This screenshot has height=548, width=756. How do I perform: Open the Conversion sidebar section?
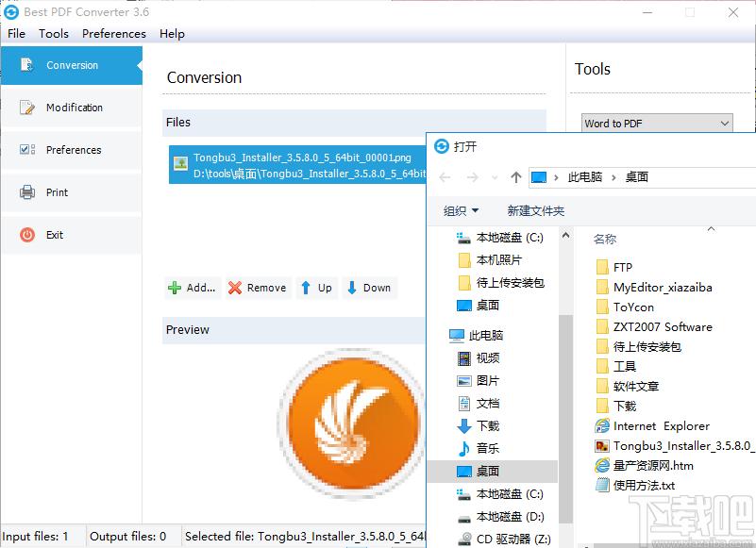[x=72, y=65]
